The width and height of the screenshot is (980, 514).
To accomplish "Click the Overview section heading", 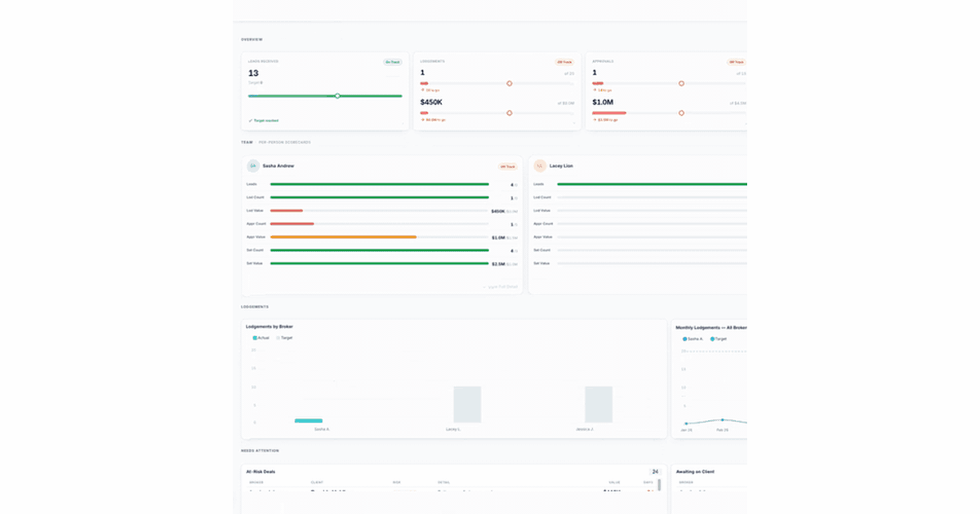I will pos(252,39).
